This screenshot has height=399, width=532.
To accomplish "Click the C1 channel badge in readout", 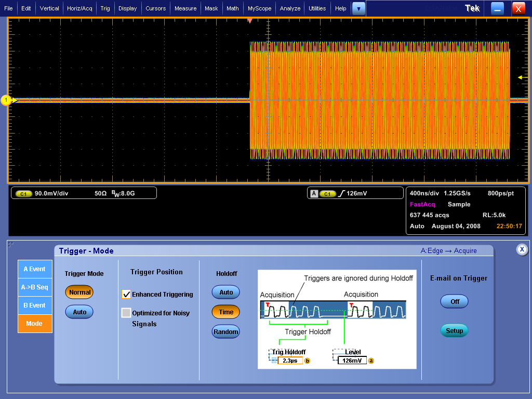I will point(23,193).
